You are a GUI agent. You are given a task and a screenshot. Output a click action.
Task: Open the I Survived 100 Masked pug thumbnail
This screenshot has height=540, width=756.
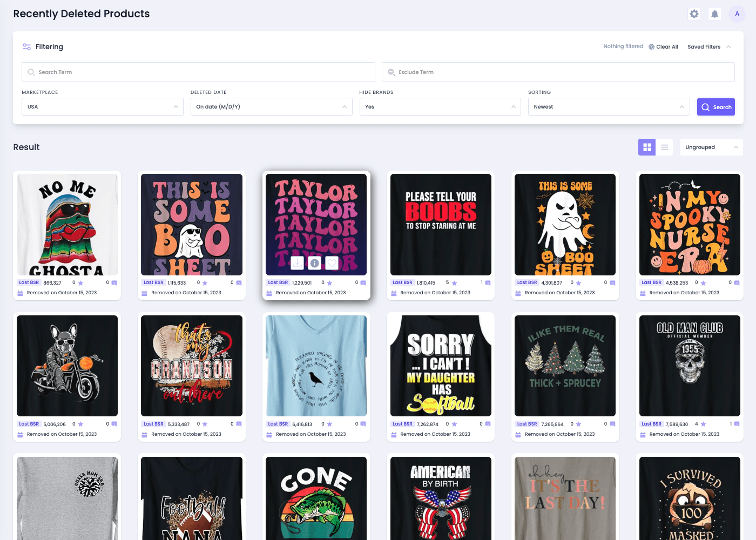690,498
